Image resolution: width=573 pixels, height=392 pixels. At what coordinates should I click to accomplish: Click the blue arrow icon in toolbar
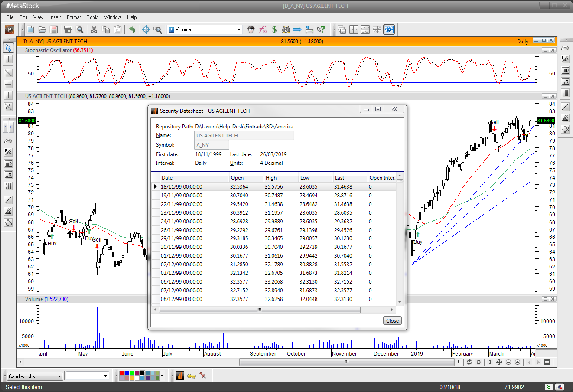[297, 29]
